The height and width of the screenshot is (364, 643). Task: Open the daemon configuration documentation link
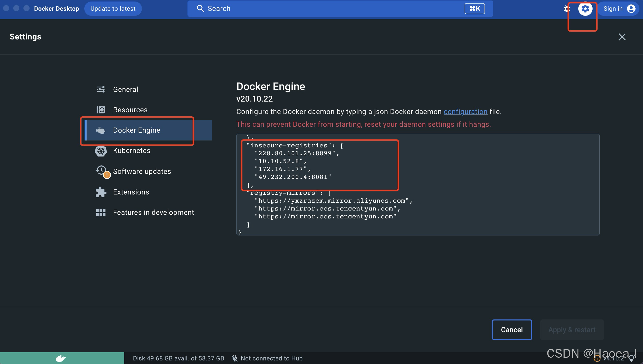pyautogui.click(x=465, y=112)
